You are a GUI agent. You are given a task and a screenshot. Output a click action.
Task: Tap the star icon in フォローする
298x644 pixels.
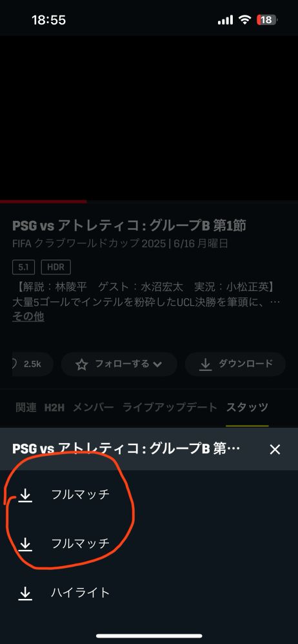click(82, 365)
